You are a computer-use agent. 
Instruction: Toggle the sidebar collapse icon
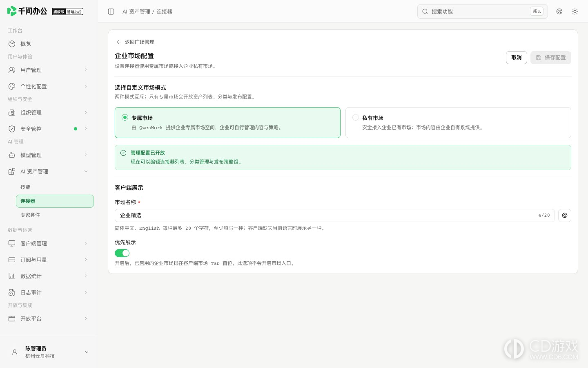tap(111, 11)
